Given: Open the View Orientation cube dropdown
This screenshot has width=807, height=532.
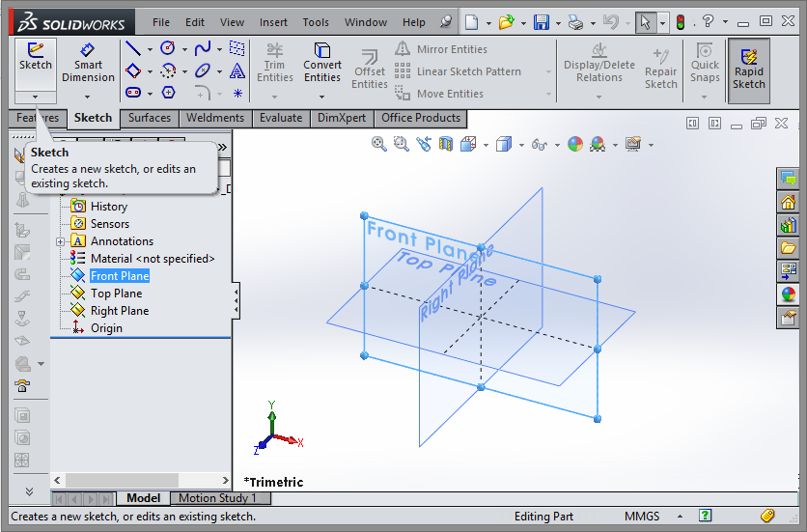Looking at the screenshot, I should click(x=486, y=145).
